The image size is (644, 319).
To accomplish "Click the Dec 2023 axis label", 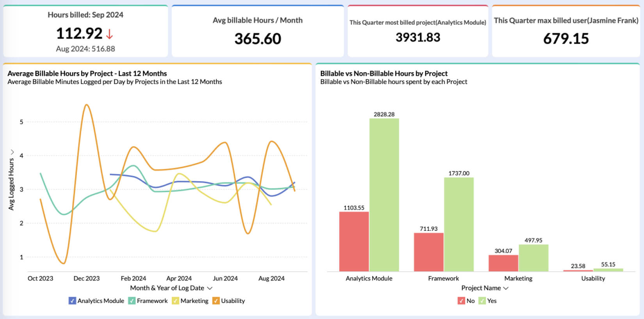I will point(87,278).
